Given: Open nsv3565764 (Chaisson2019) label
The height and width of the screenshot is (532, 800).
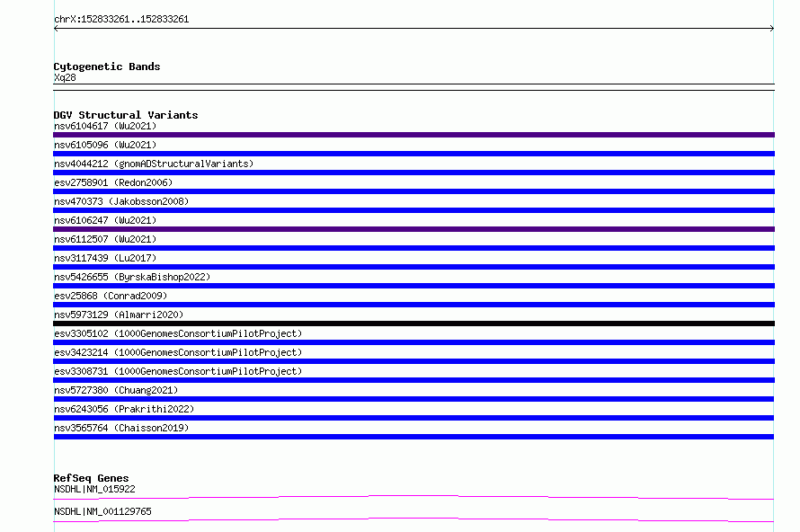Looking at the screenshot, I should [121, 428].
